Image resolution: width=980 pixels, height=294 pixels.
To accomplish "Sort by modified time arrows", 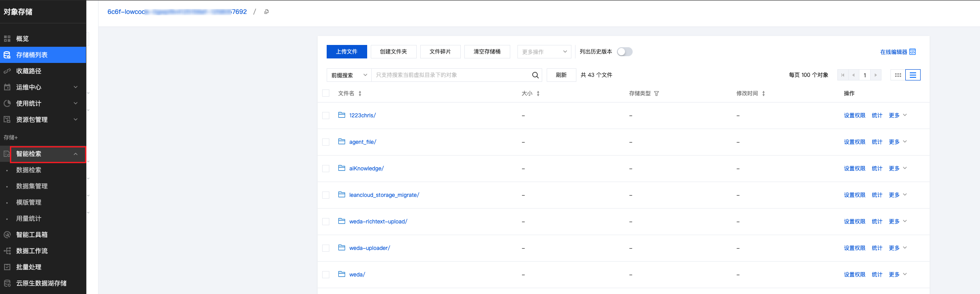I will 764,94.
